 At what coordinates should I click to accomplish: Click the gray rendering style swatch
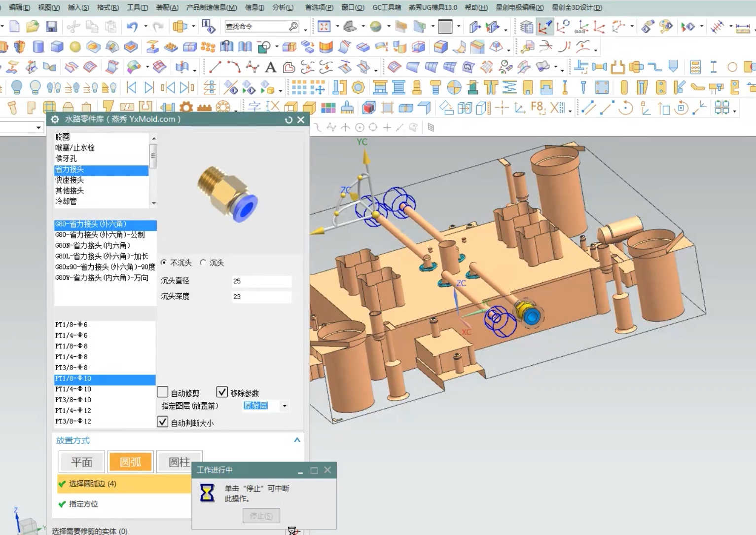click(445, 27)
